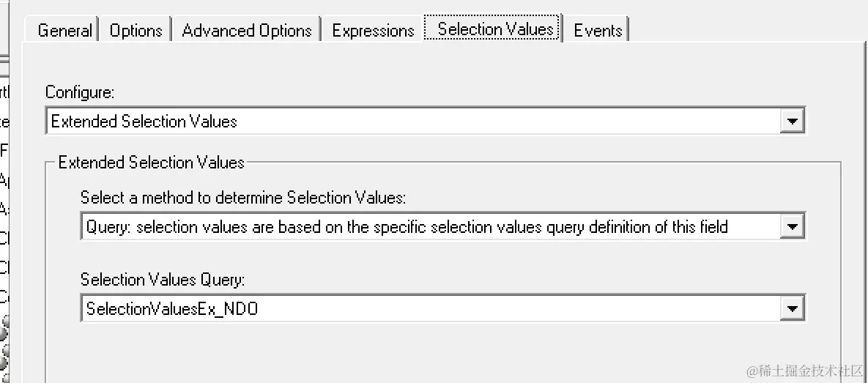The image size is (868, 383).
Task: Click the 'Extended Selection Values' combo box text
Action: 144,122
